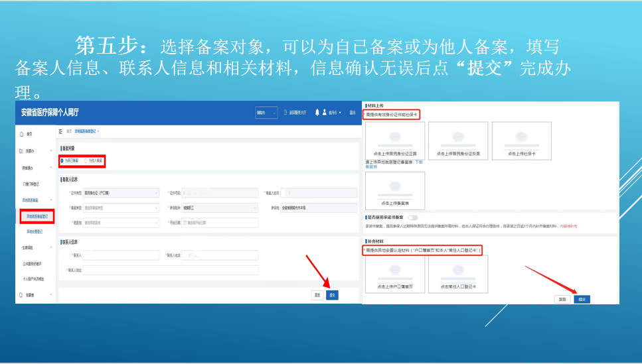Click the calendar icon in 开始日期 field
The height and width of the screenshot is (364, 642).
coord(185,223)
